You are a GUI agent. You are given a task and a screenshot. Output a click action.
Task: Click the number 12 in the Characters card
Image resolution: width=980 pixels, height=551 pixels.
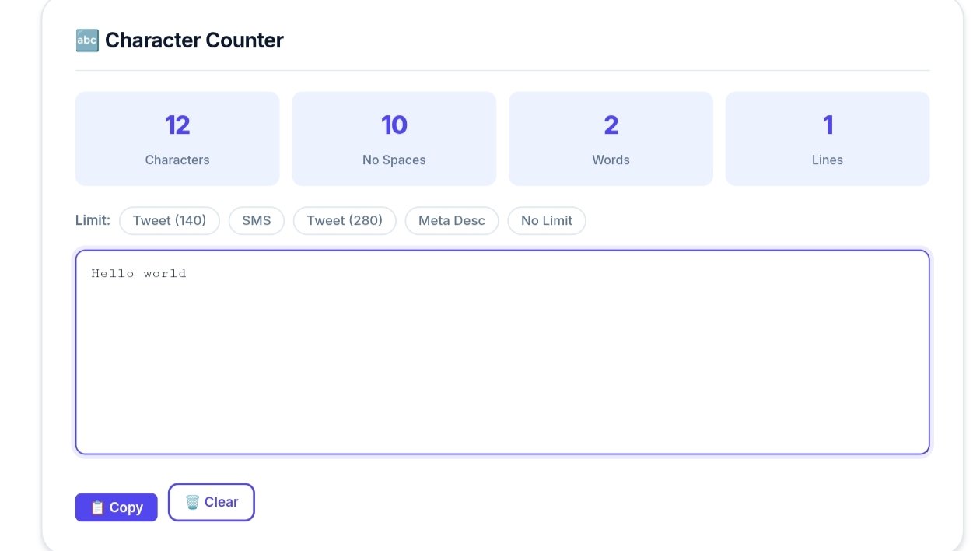pyautogui.click(x=177, y=124)
